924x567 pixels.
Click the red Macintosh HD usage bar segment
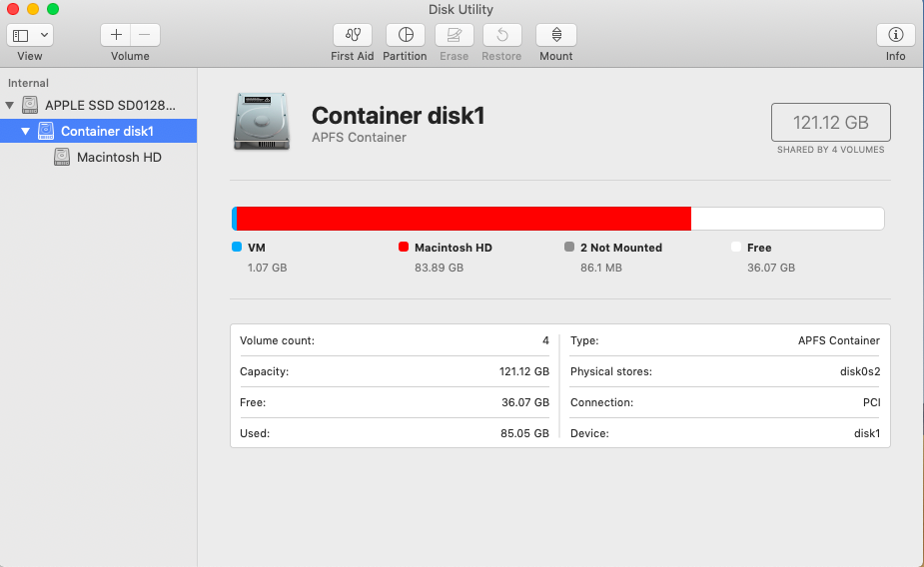(463, 219)
